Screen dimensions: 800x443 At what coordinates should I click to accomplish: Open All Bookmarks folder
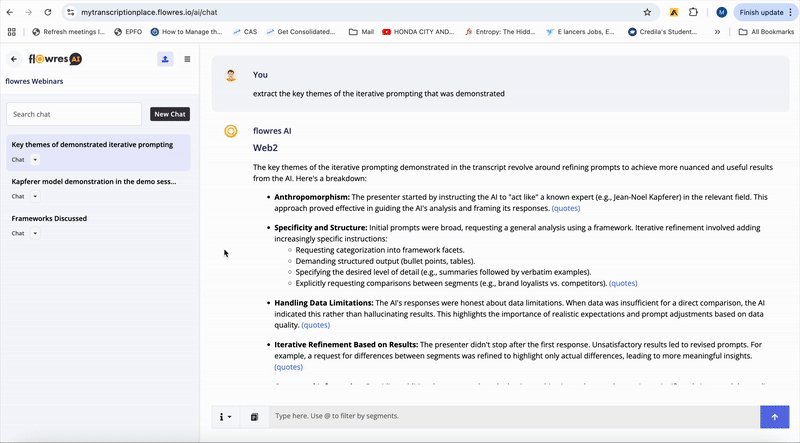(x=766, y=32)
